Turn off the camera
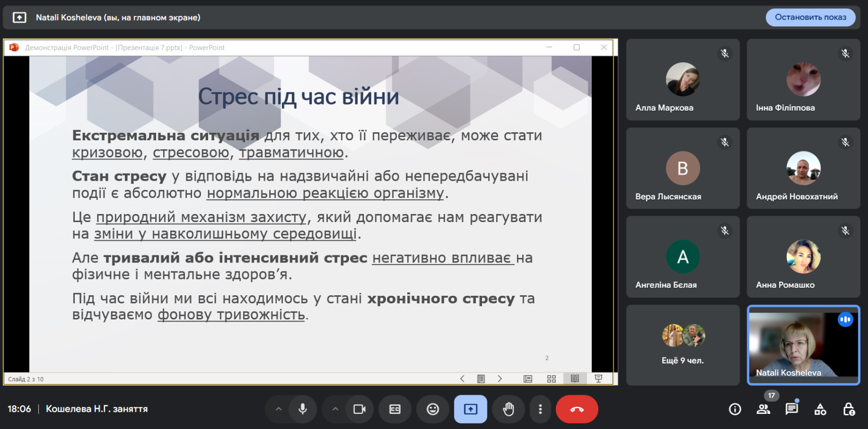The image size is (868, 429). coord(359,409)
